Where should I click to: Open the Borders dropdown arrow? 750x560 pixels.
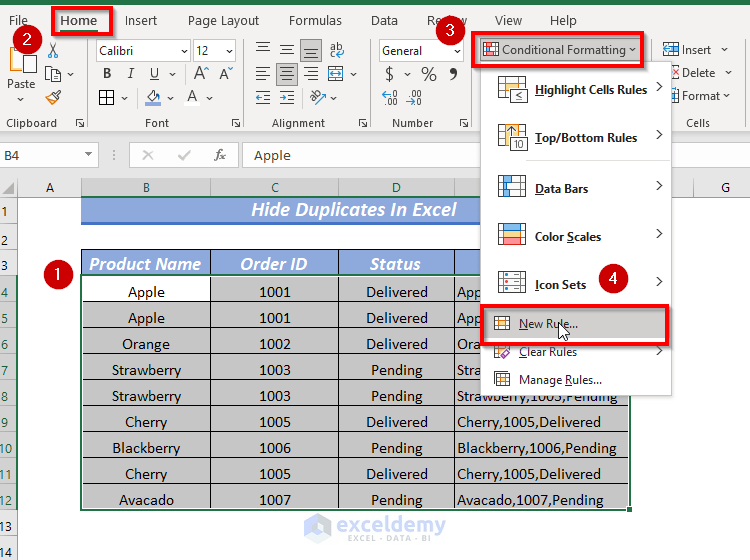pyautogui.click(x=124, y=98)
